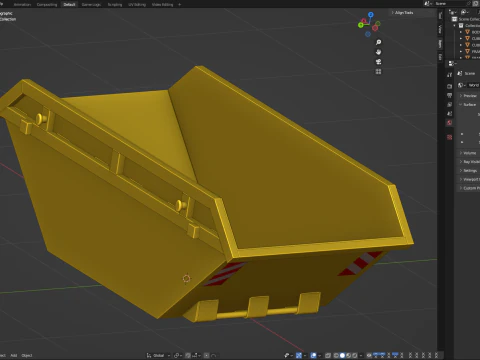
Task: Expand the Settings panel
Action: point(469,171)
